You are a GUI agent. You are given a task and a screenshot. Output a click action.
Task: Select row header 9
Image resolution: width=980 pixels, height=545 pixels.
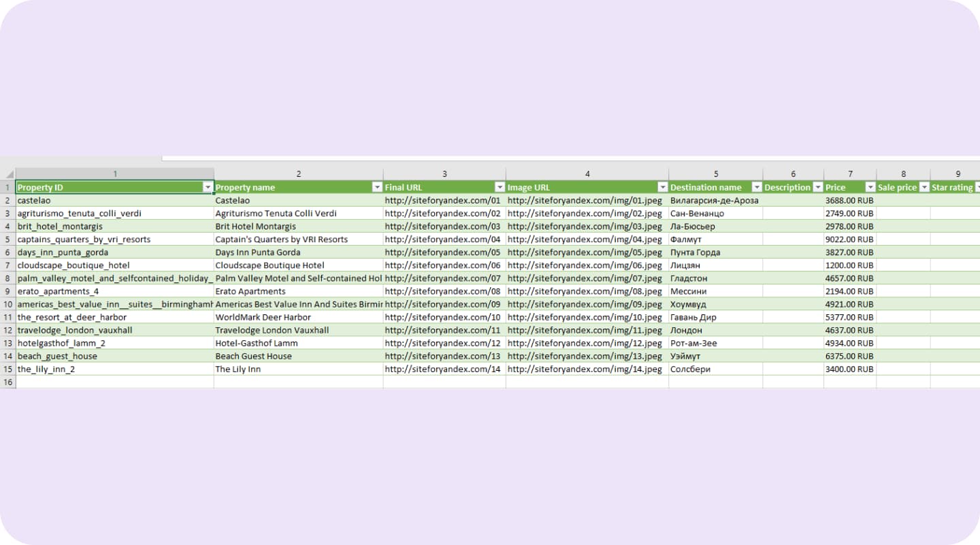7,291
